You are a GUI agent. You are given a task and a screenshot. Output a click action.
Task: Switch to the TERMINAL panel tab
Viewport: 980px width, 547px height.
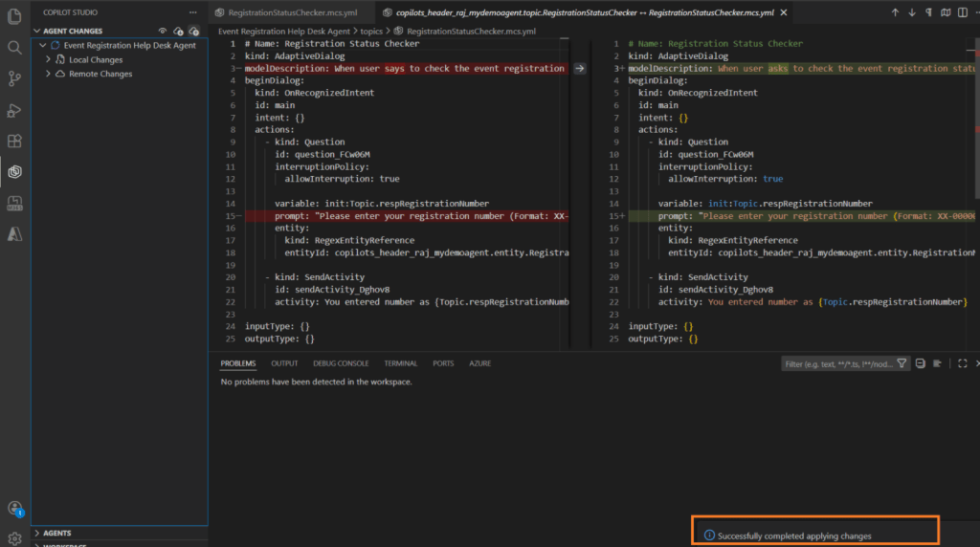pos(400,363)
